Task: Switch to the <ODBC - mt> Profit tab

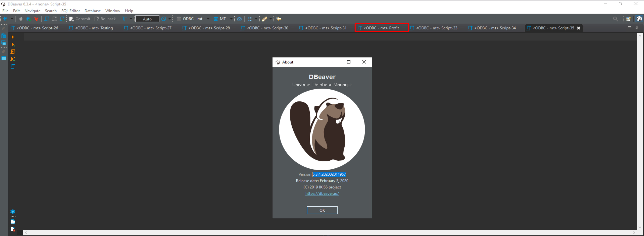Action: tap(381, 28)
